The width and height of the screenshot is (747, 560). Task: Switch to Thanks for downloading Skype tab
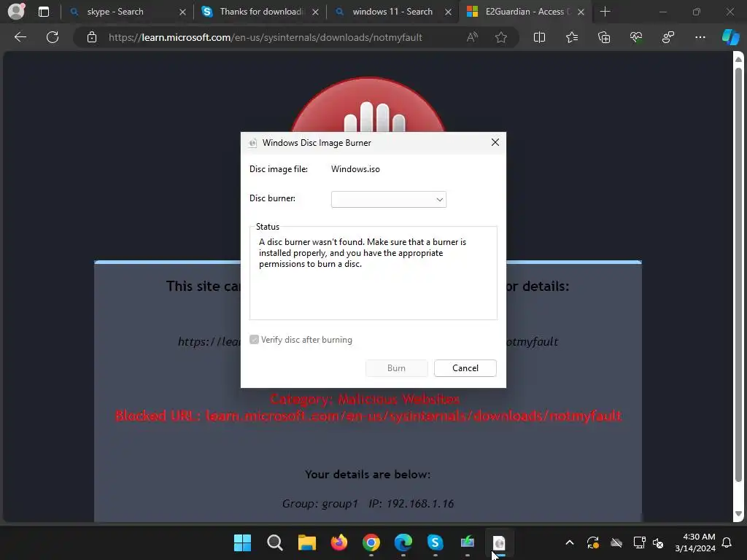click(261, 12)
